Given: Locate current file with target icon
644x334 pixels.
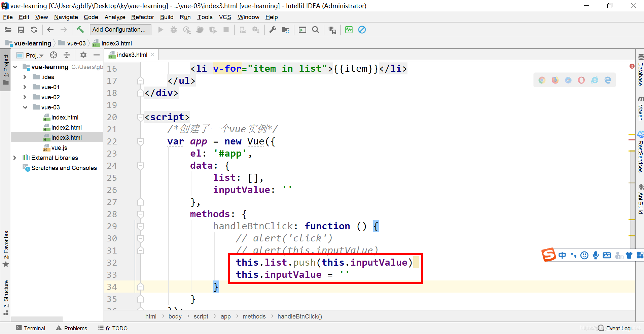Looking at the screenshot, I should click(x=53, y=55).
